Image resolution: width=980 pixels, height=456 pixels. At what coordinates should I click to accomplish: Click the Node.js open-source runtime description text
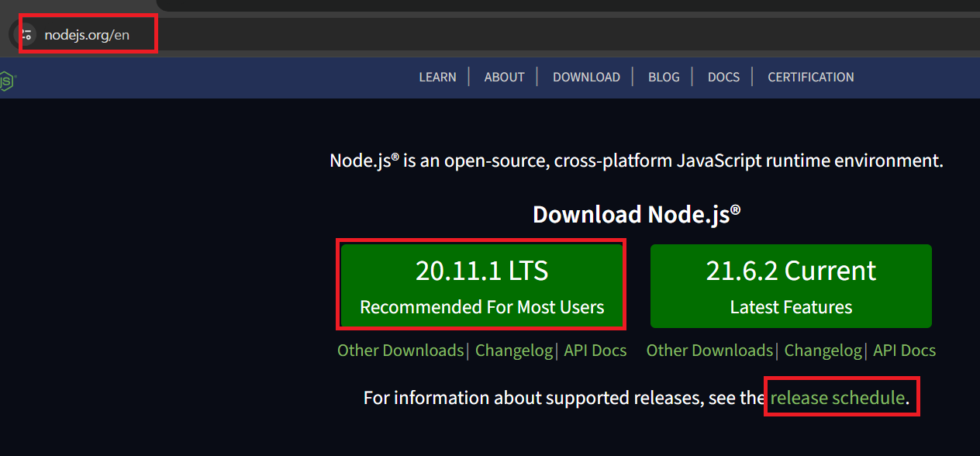click(637, 161)
